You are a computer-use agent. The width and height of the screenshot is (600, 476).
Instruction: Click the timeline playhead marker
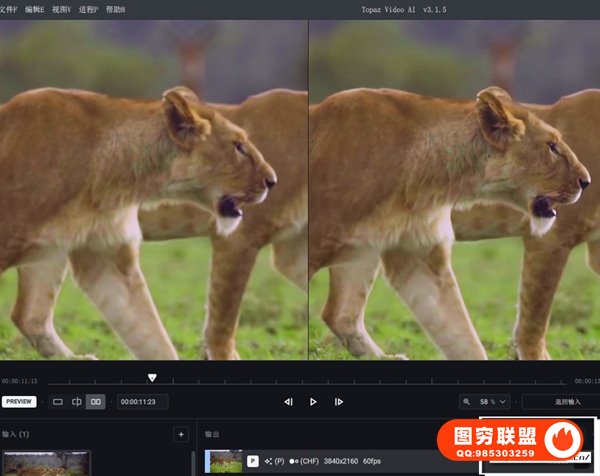coord(152,378)
